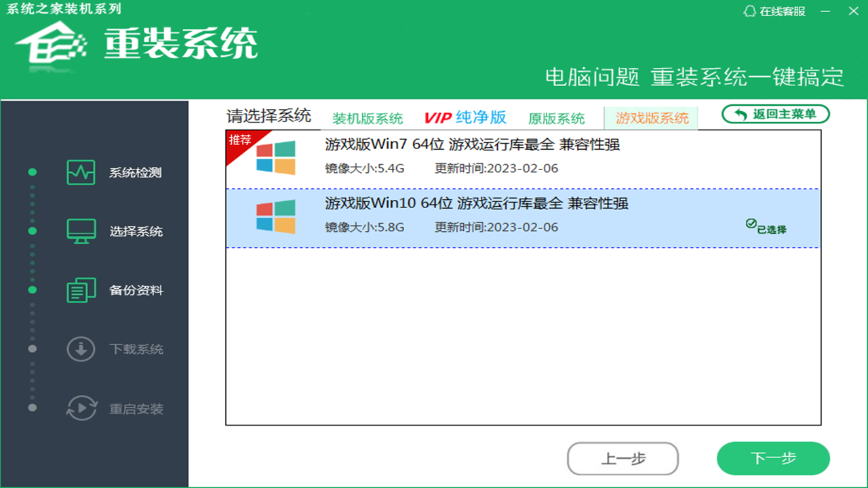Select the 游戏版Win7 64位 system entry

[472, 144]
